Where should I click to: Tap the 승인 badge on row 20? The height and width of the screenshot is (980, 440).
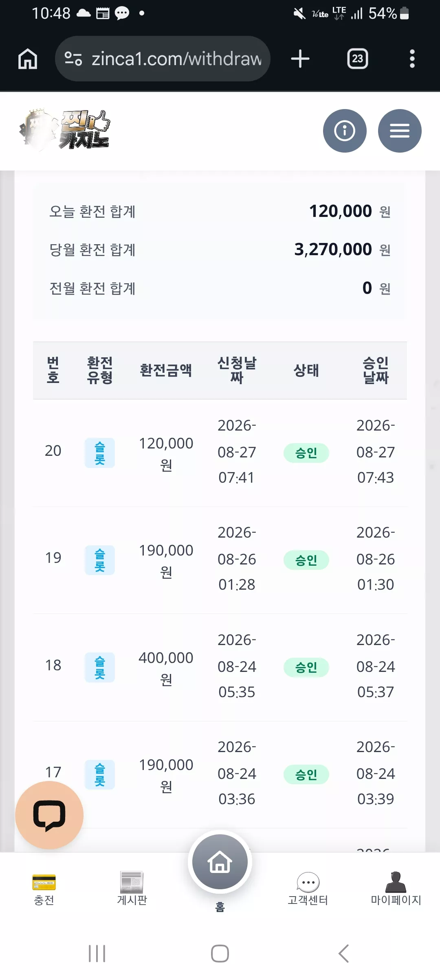(x=306, y=453)
